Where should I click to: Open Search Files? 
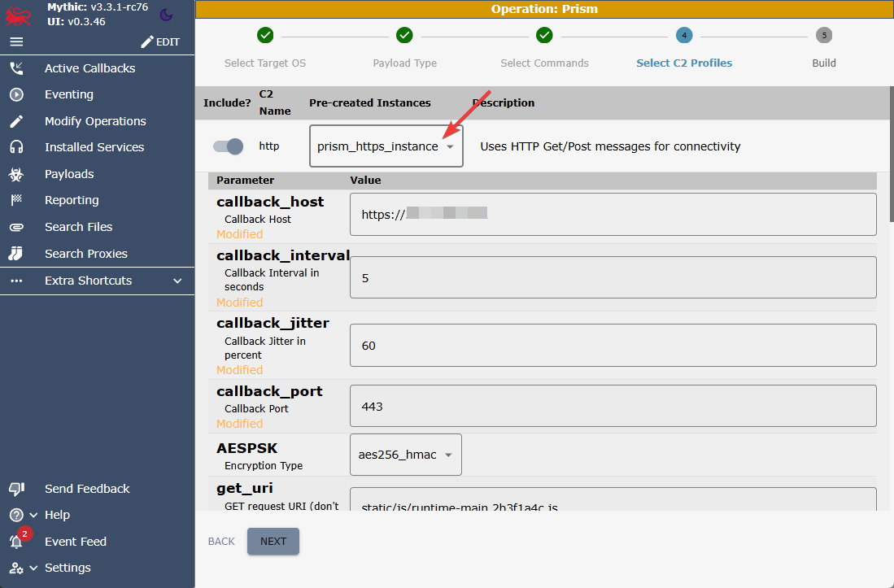79,227
